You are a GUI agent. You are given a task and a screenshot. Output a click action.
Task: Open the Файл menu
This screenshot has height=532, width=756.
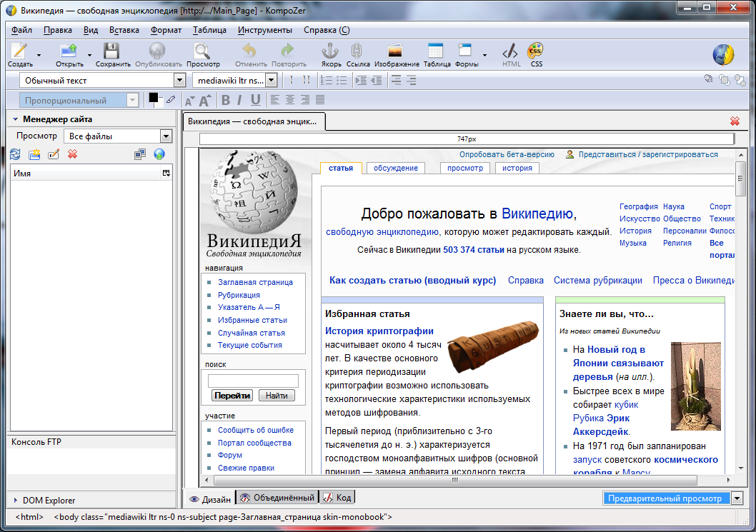[x=21, y=30]
